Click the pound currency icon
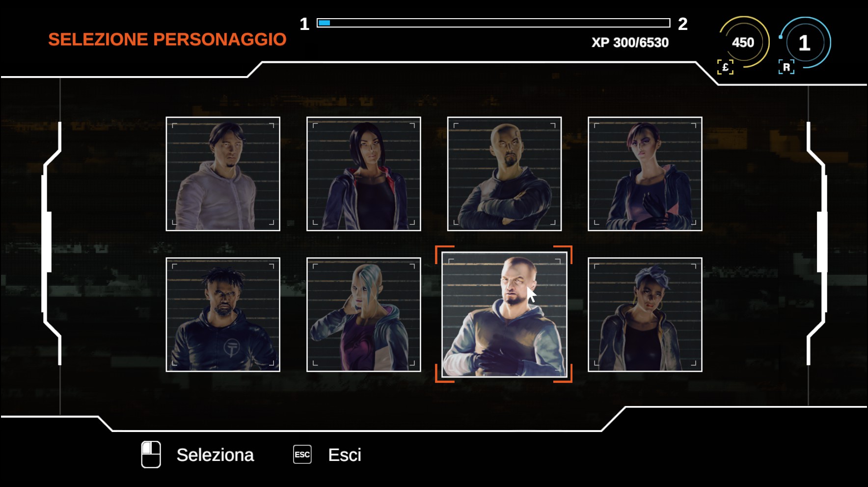 (x=725, y=67)
